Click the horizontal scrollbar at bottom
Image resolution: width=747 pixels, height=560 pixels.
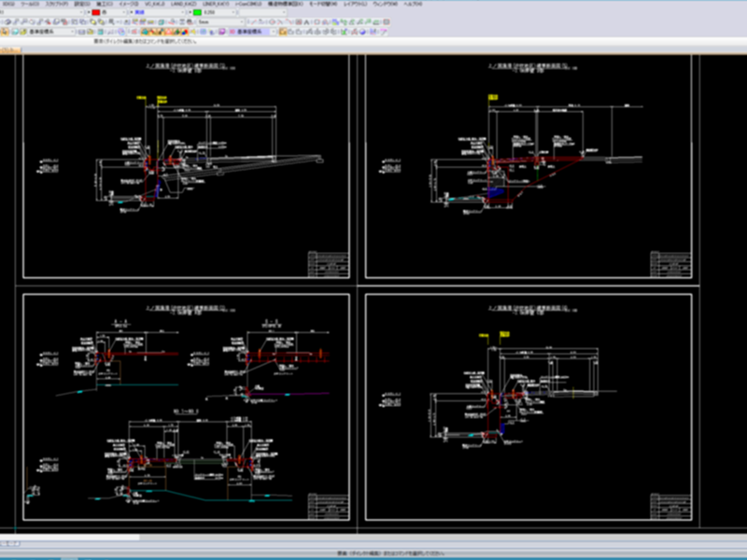[x=373, y=538]
